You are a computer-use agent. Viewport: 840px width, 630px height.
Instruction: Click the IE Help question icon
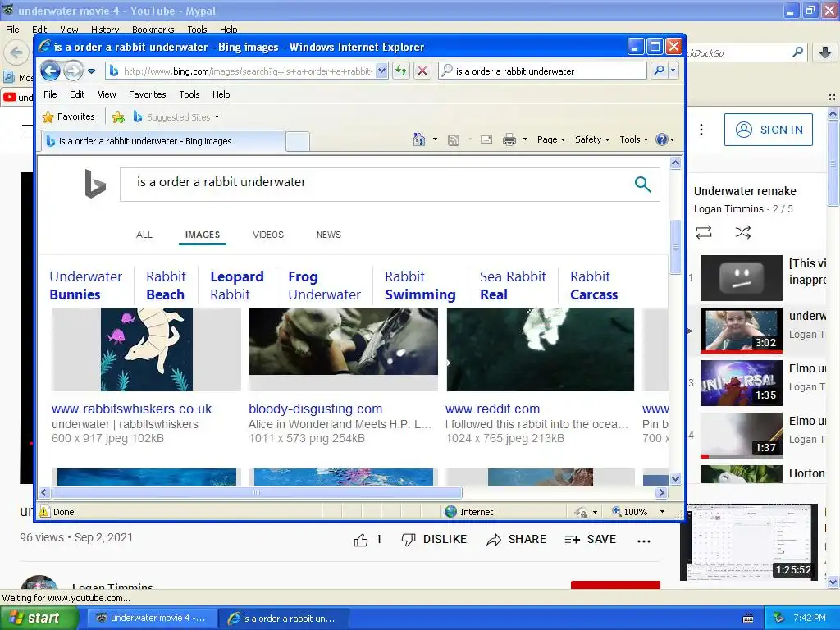tap(662, 139)
